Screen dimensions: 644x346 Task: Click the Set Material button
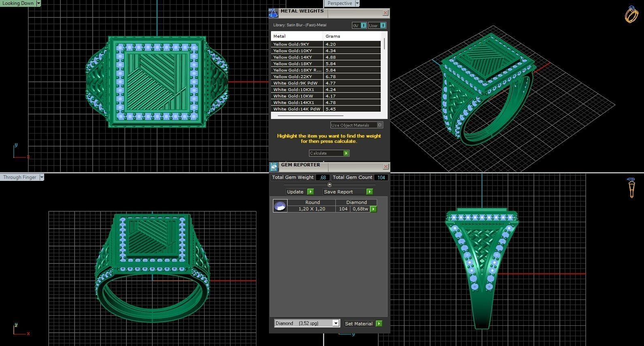360,324
